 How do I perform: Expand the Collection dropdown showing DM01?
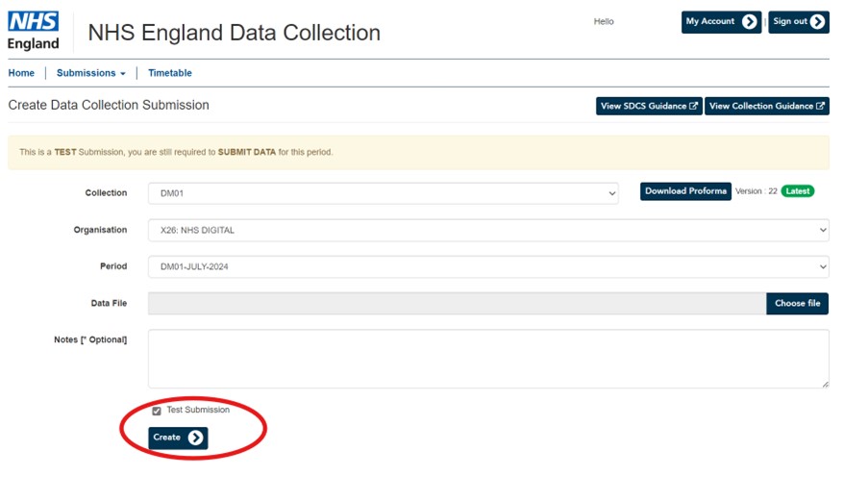(384, 193)
